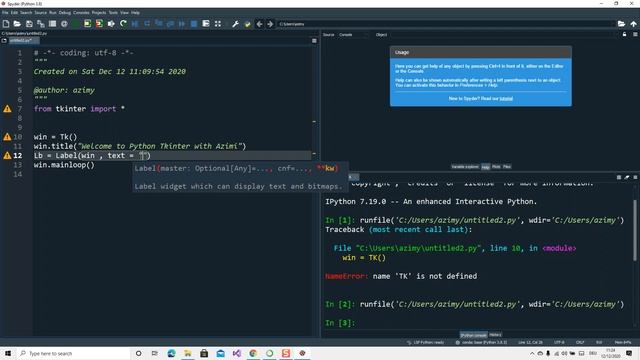
Task: Save the current file
Action: [x=29, y=24]
